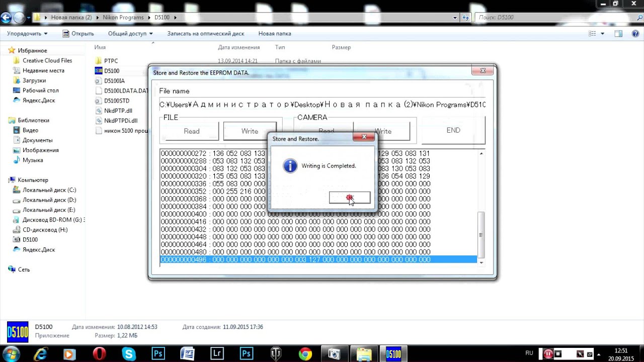Click the down arrow of the data list scrollbar

pyautogui.click(x=481, y=262)
